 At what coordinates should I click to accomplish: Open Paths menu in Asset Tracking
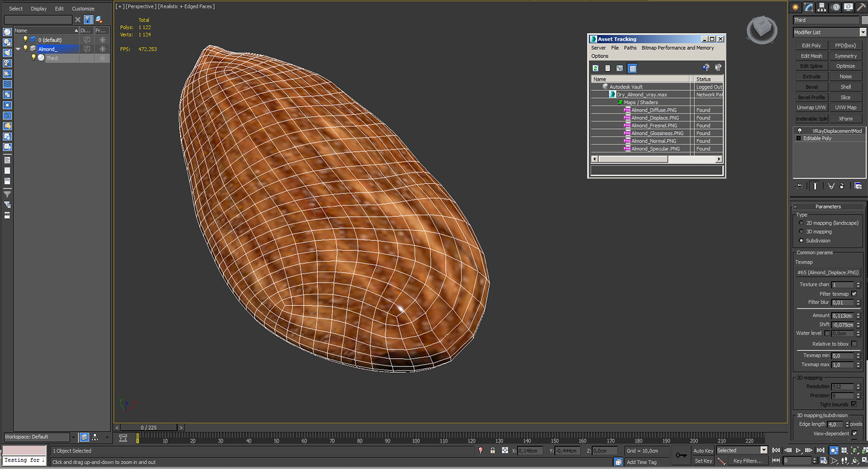[x=630, y=48]
